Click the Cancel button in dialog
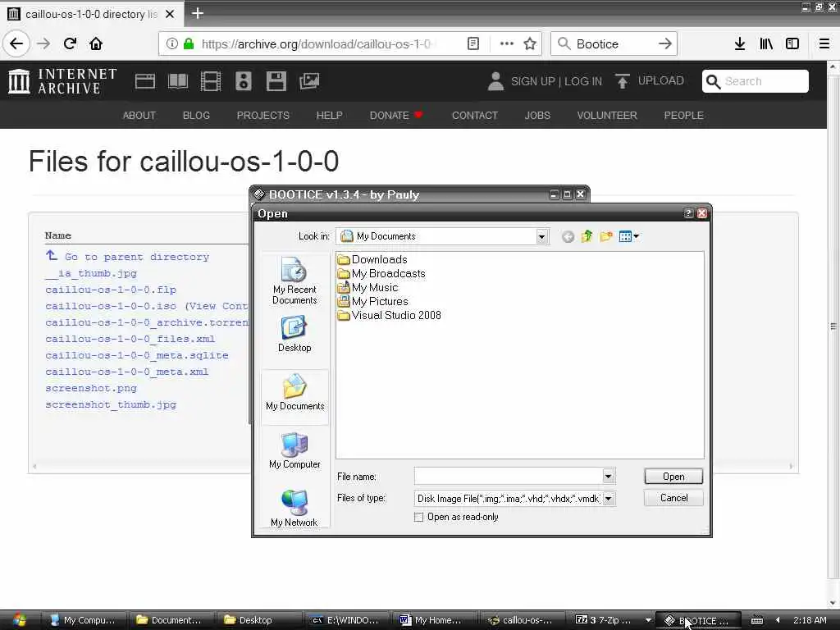 point(673,498)
